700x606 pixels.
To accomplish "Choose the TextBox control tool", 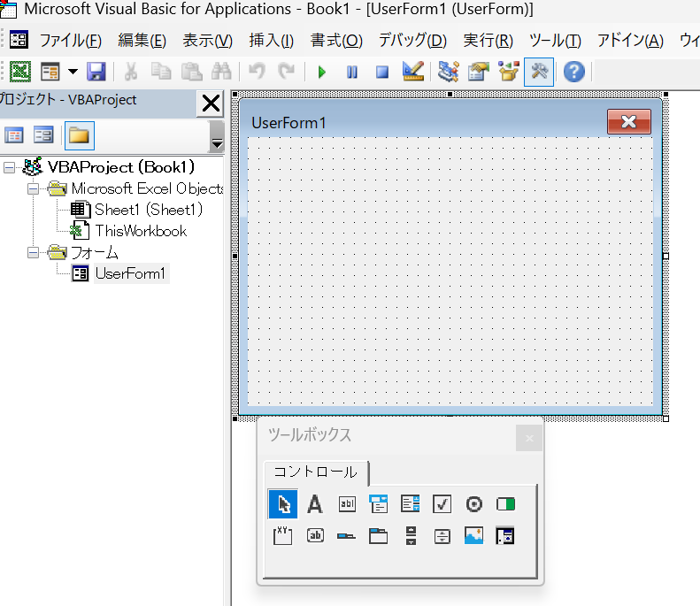I will click(x=347, y=504).
